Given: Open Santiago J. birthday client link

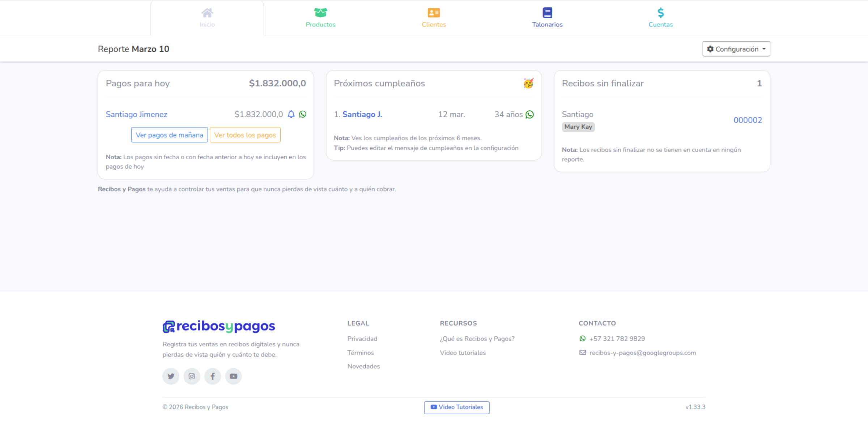Looking at the screenshot, I should click(x=362, y=114).
